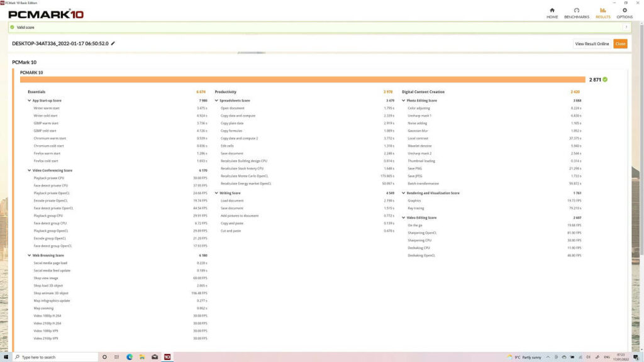Select the 'Ray tracing' row
Screen dimensions: 644x362
[494, 208]
